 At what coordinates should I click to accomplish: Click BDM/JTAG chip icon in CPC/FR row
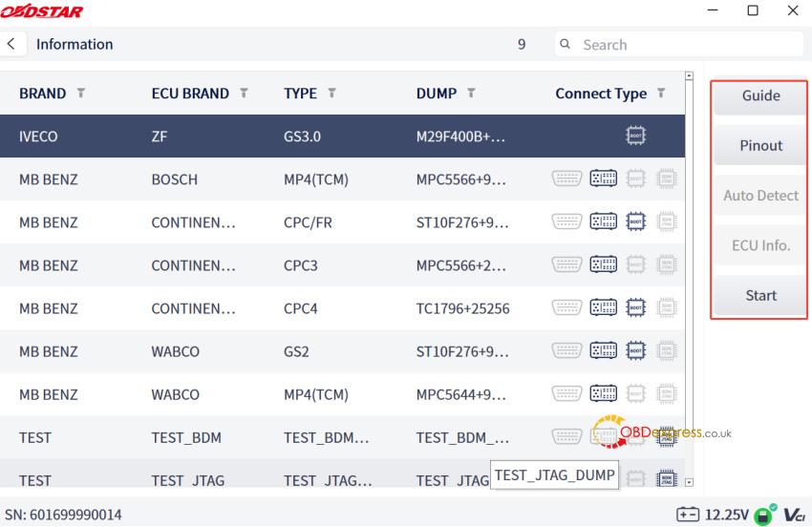coord(667,221)
